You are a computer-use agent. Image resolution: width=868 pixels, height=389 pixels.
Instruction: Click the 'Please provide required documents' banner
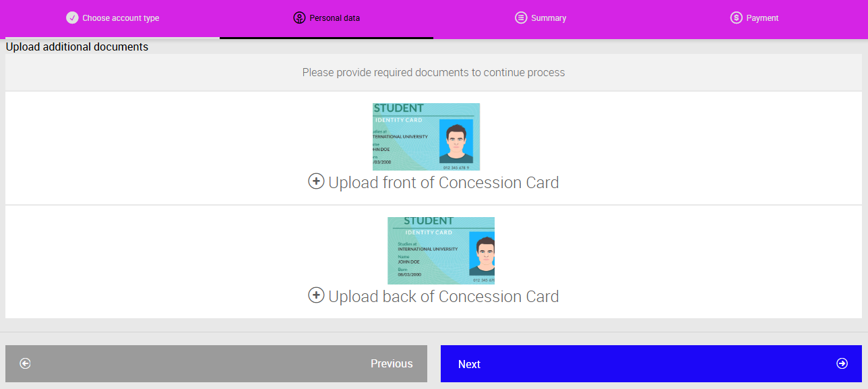(433, 72)
